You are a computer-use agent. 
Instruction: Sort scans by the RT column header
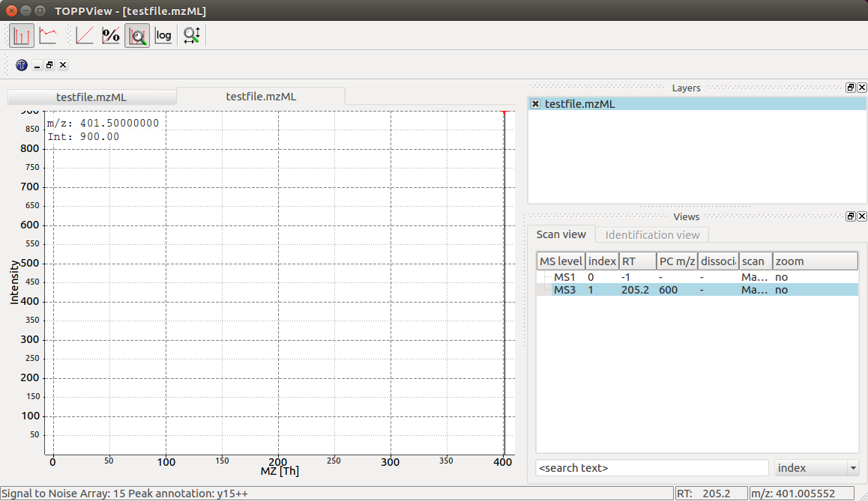point(637,261)
